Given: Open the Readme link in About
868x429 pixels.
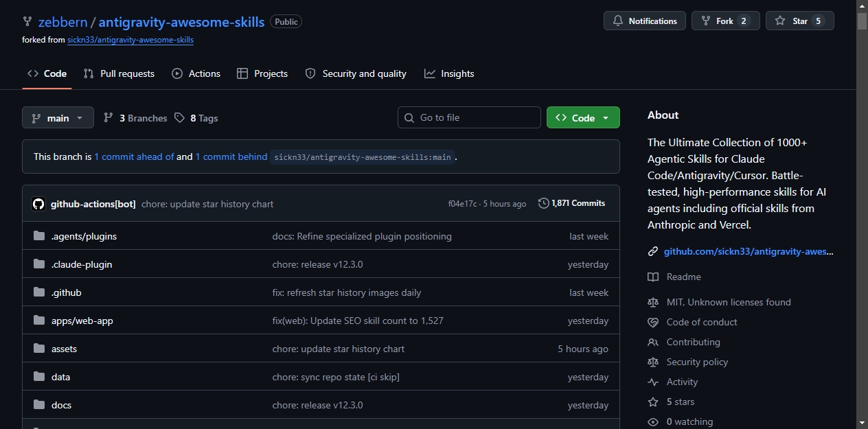Looking at the screenshot, I should tap(674, 277).
